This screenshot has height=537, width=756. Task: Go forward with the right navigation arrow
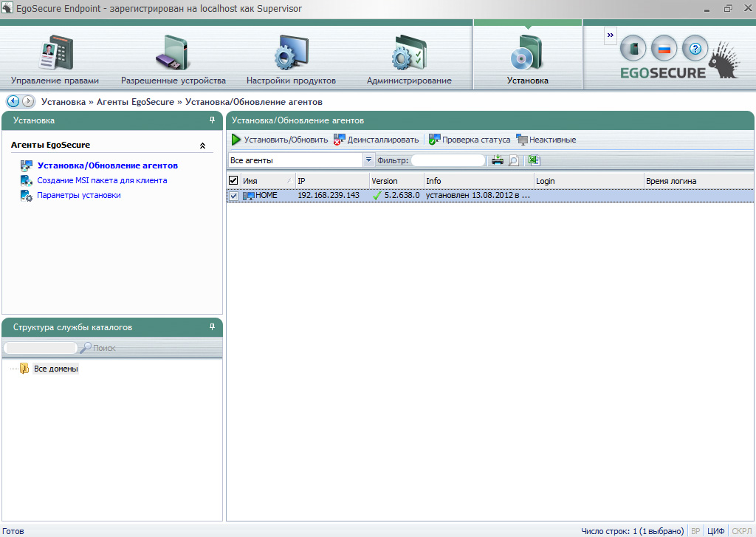click(x=29, y=101)
